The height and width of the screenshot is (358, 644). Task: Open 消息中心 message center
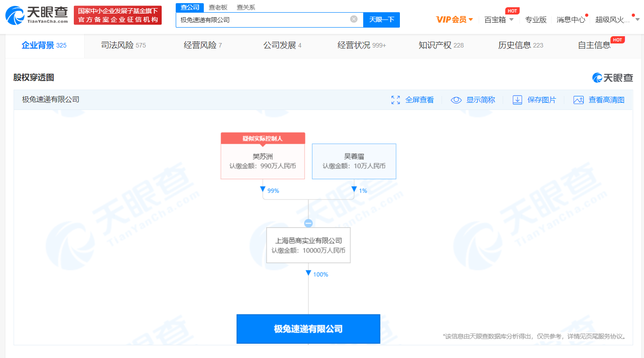(570, 20)
